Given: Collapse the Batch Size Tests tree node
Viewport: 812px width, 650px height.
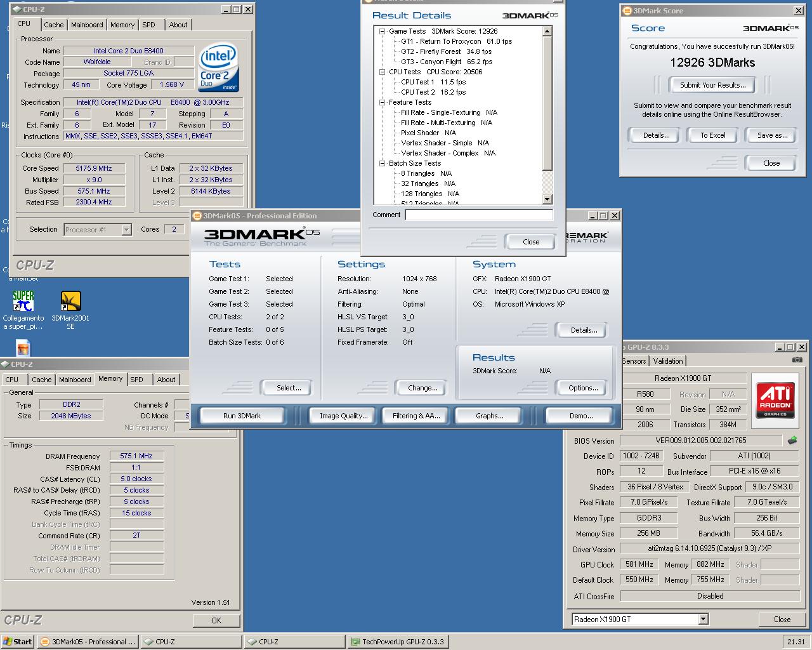Looking at the screenshot, I should pos(383,163).
